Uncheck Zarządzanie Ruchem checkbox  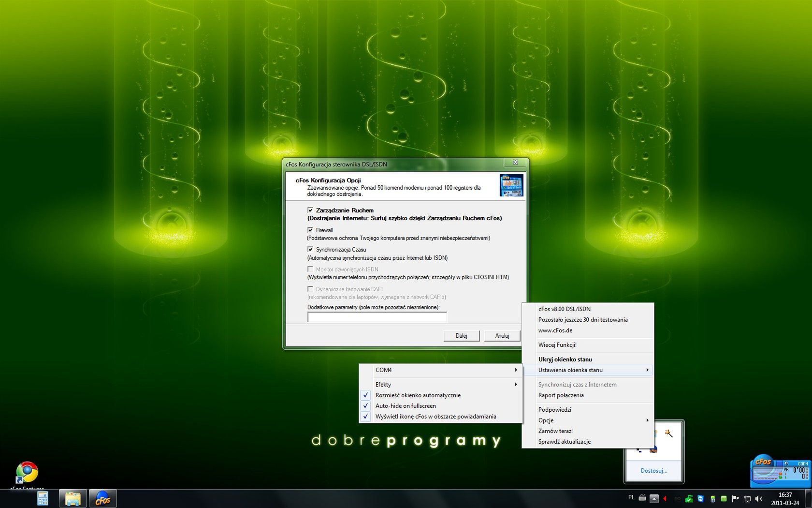pos(310,210)
